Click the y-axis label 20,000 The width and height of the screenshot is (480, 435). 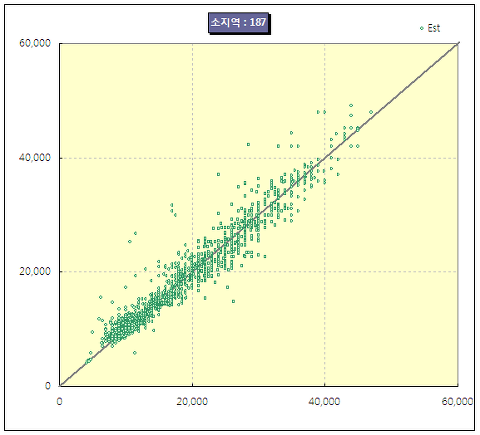35,271
